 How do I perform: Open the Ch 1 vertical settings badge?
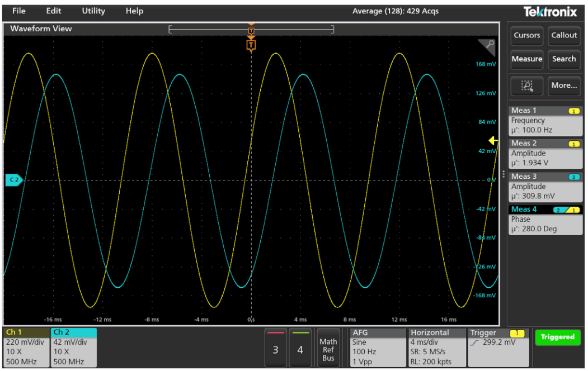pyautogui.click(x=26, y=347)
